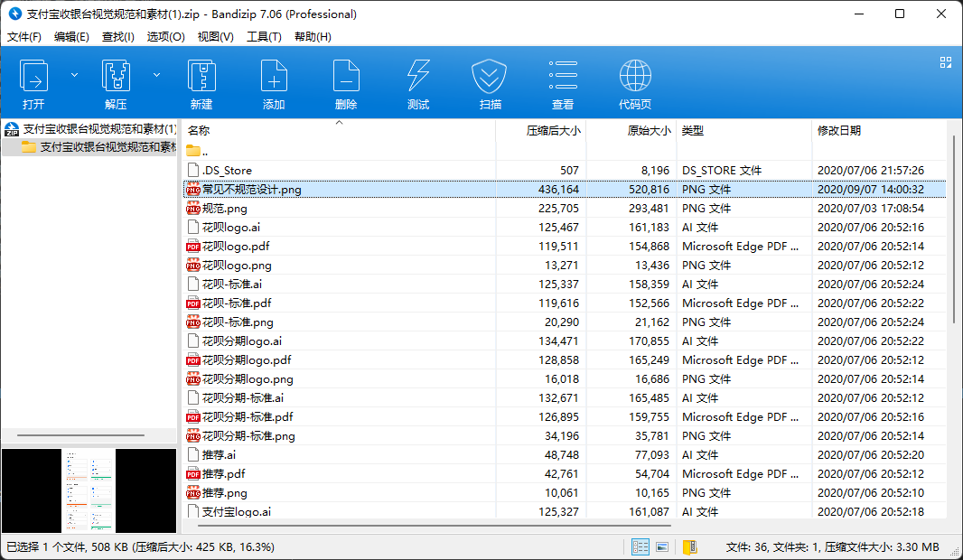
Task: Click the 查看 (View) list icon
Action: [563, 76]
